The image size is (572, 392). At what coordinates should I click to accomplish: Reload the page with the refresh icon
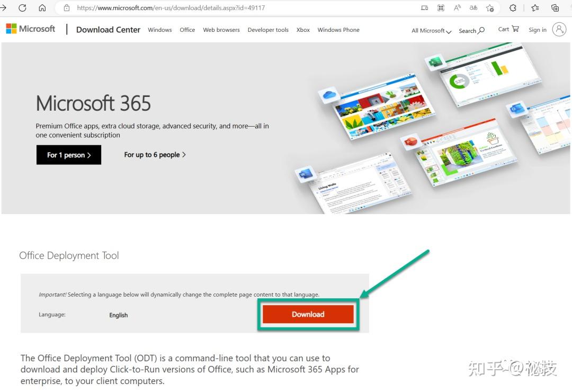click(x=22, y=7)
